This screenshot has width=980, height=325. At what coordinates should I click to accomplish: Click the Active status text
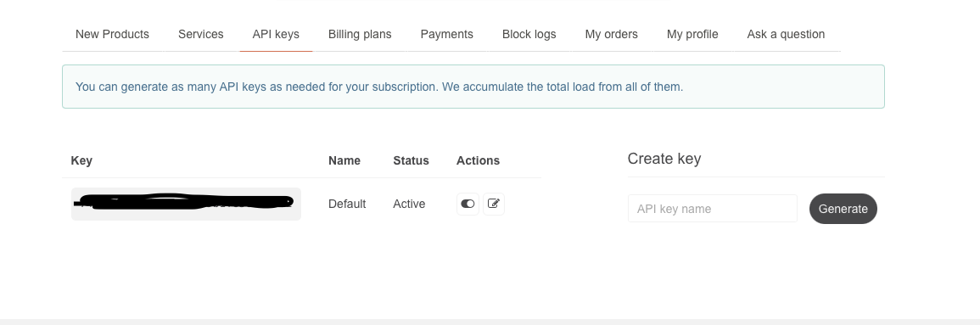tap(409, 204)
